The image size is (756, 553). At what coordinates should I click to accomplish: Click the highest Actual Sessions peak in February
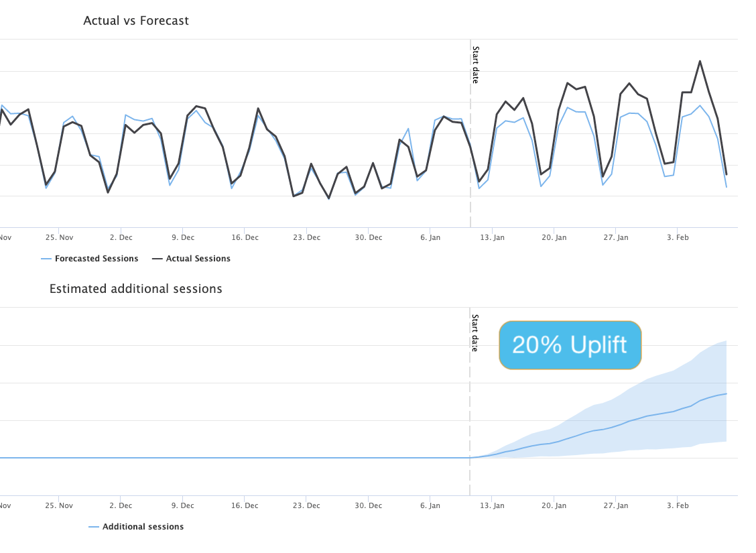point(700,61)
